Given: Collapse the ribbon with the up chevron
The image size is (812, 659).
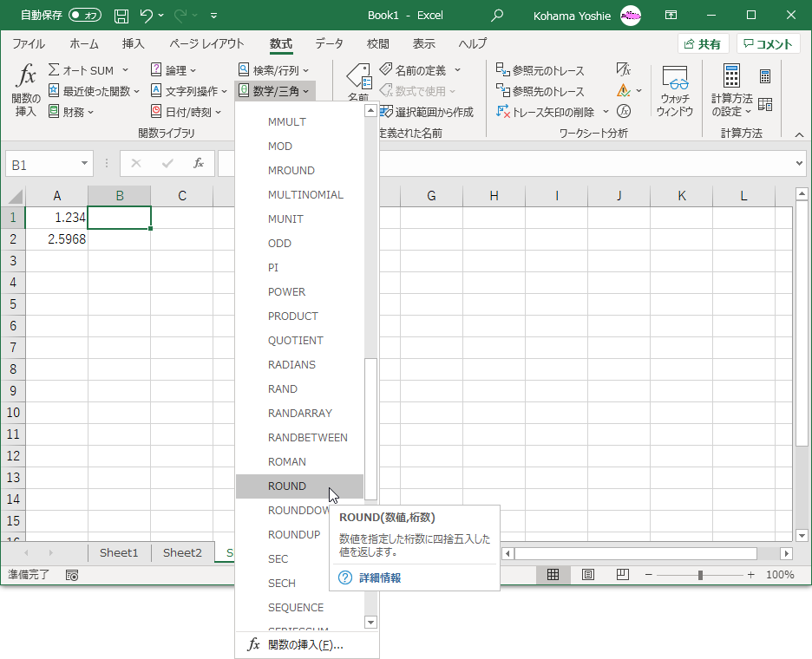Looking at the screenshot, I should (800, 135).
